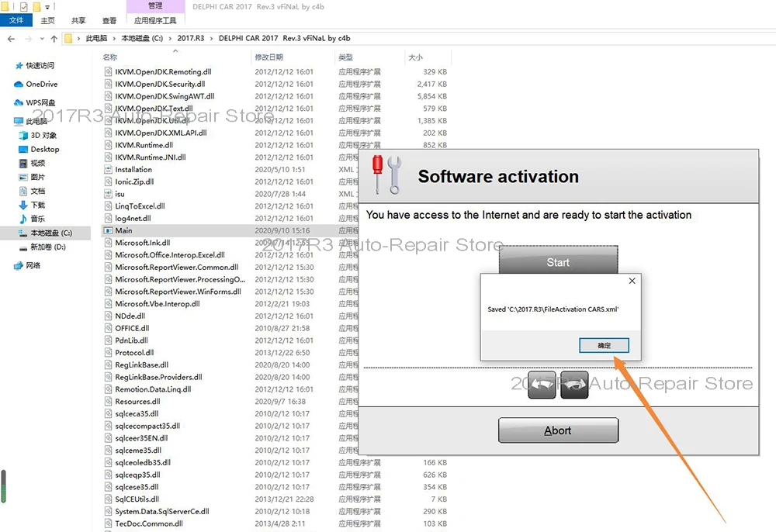Go to next activation step arrow
Screen dimensions: 776x532
pos(574,385)
